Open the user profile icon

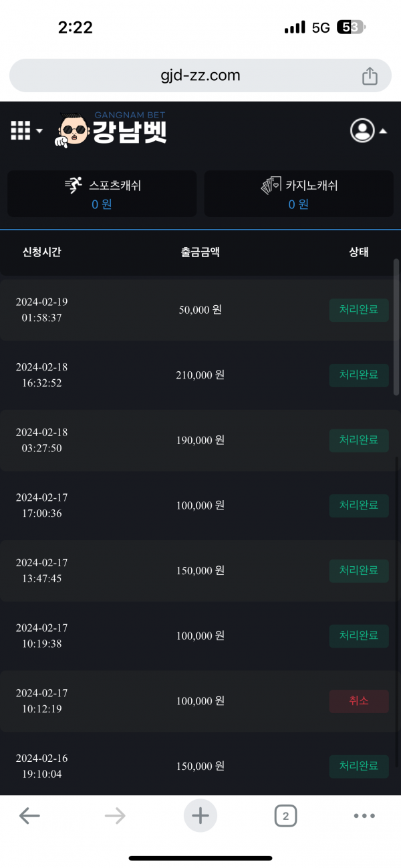362,131
